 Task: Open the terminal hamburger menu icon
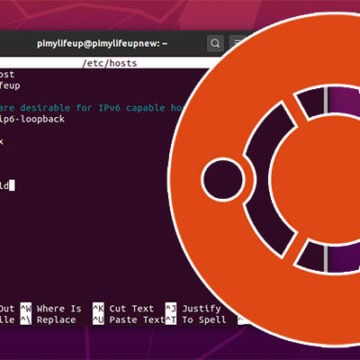pyautogui.click(x=236, y=43)
